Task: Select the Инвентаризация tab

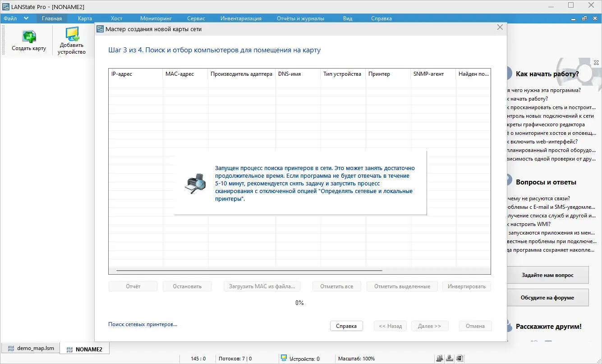Action: pos(241,18)
